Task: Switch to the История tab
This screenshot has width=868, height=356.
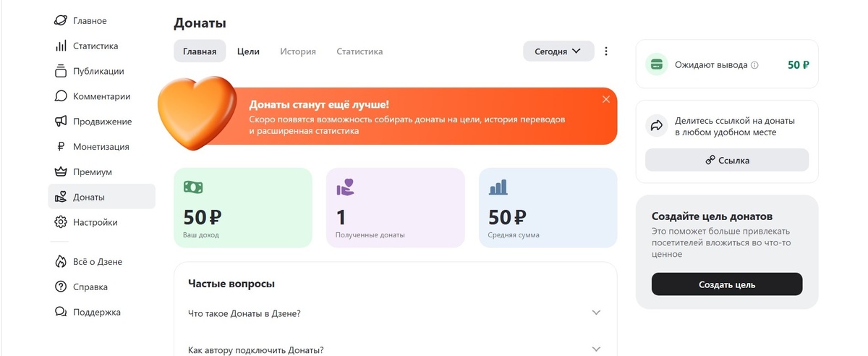Action: tap(298, 51)
